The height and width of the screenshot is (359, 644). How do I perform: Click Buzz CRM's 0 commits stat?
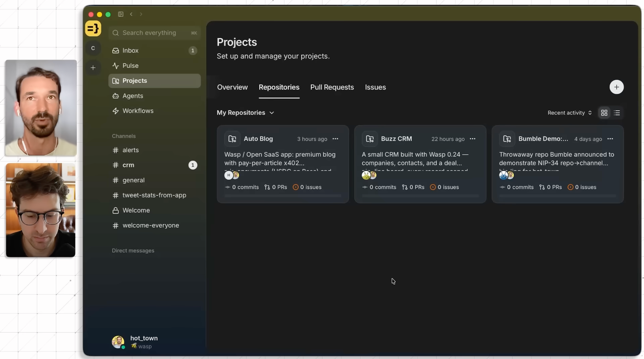point(379,187)
